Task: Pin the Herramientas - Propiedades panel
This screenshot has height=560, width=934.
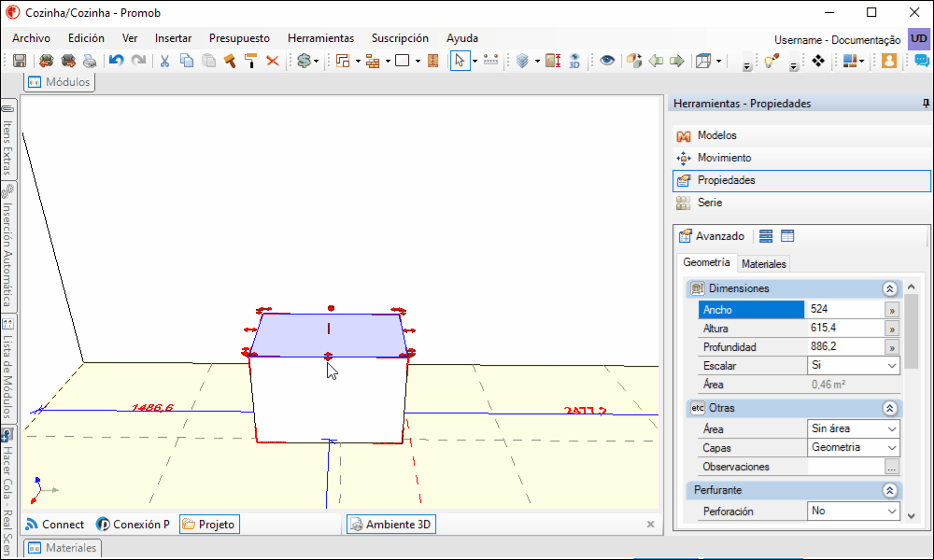Action: (926, 104)
